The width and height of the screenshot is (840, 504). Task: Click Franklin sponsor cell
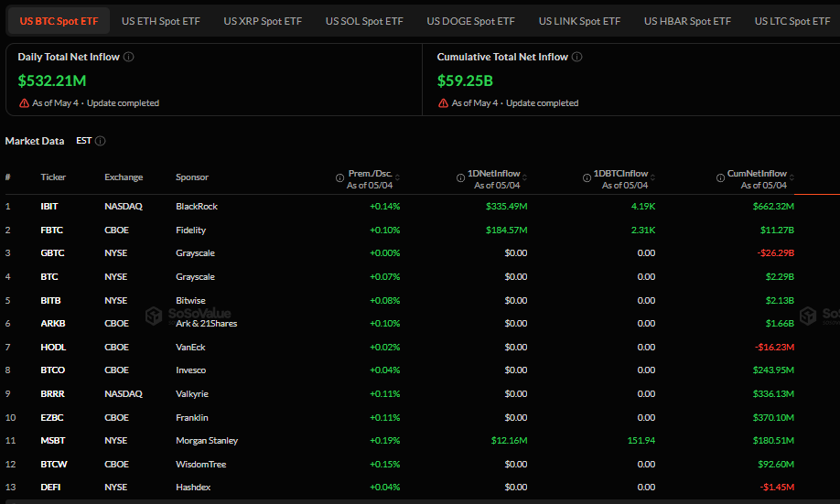tap(192, 417)
